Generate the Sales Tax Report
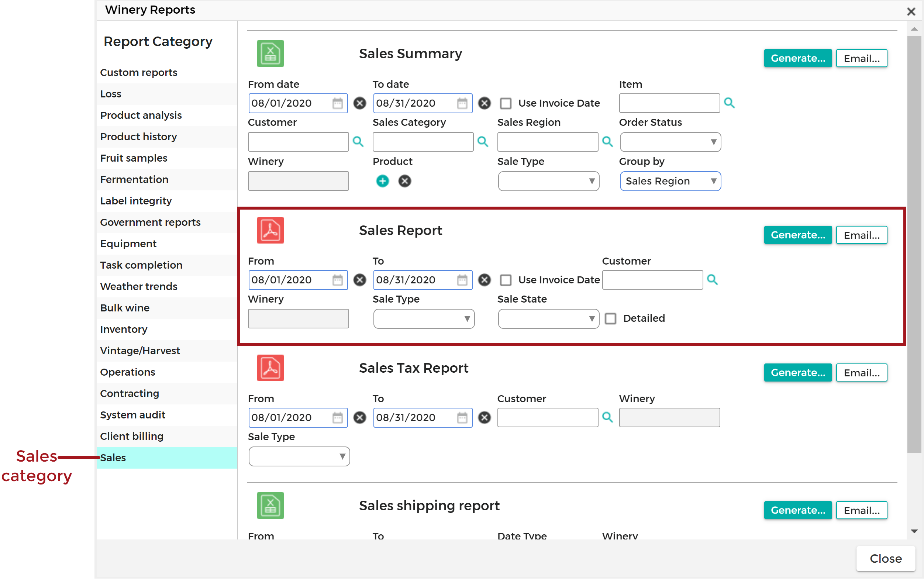 (797, 373)
